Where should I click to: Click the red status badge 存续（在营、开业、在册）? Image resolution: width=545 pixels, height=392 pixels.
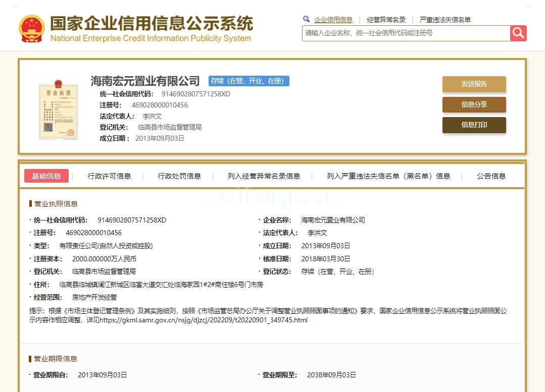coord(249,81)
